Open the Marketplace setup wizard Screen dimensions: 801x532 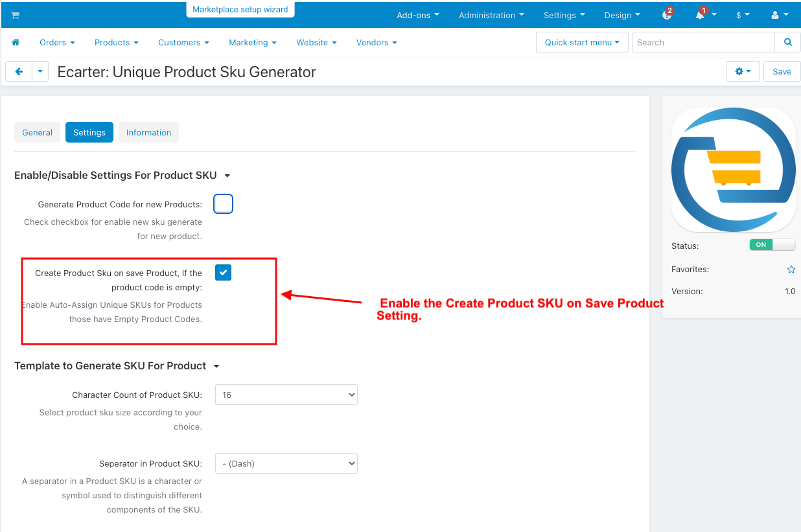point(240,10)
